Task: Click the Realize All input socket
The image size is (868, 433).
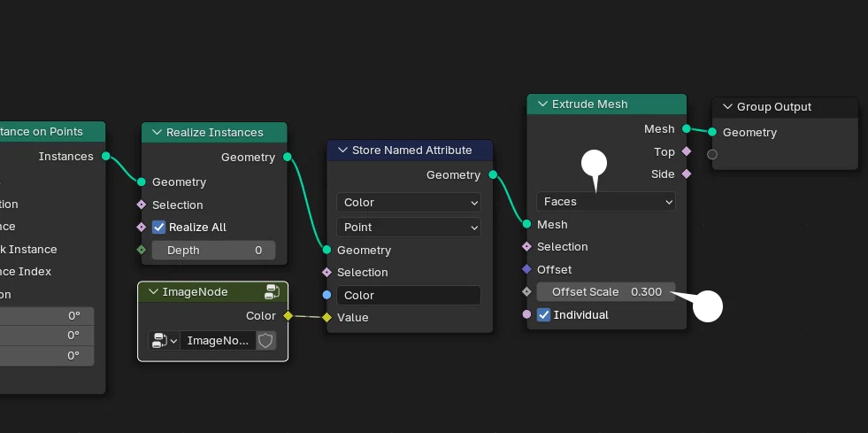Action: pos(142,227)
